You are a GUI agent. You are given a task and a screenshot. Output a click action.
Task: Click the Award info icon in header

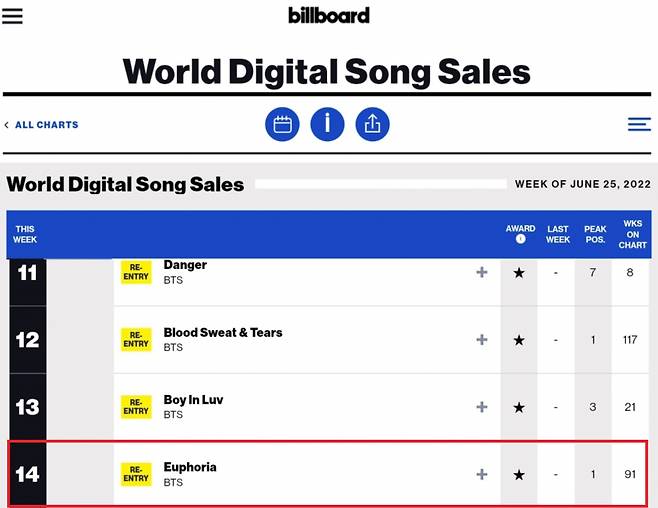pyautogui.click(x=520, y=240)
